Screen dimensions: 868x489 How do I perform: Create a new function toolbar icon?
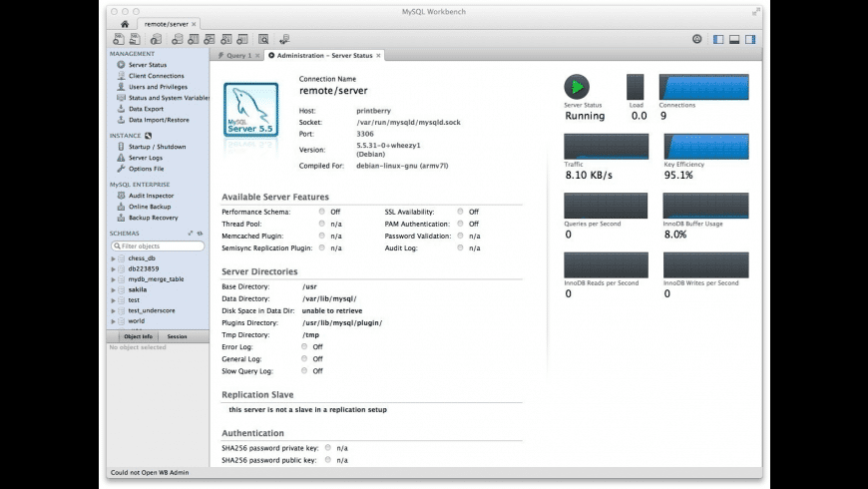241,39
